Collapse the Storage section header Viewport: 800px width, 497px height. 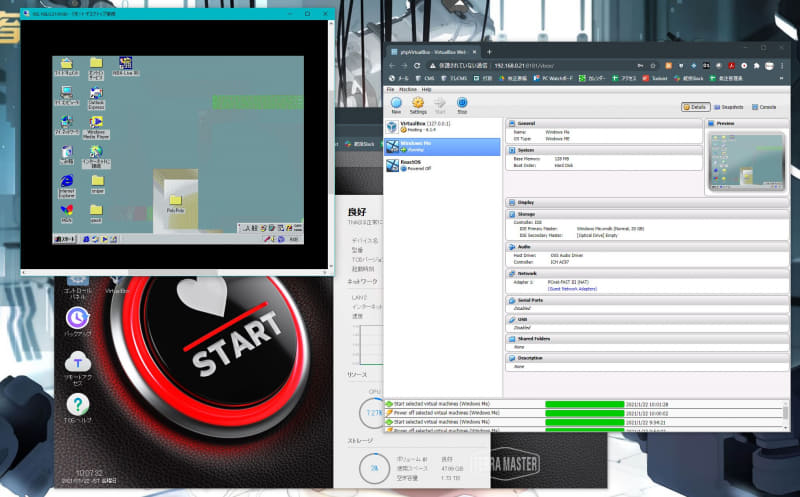(x=647, y=214)
